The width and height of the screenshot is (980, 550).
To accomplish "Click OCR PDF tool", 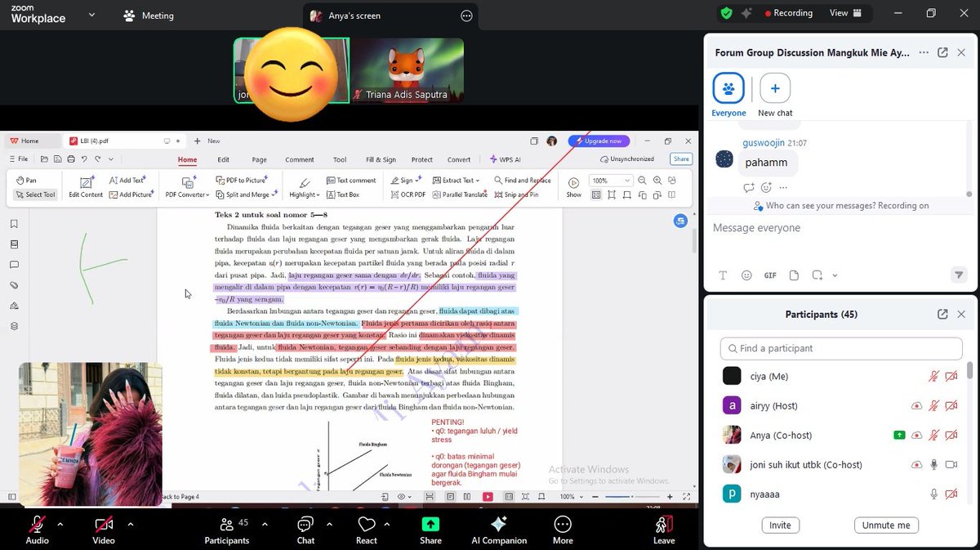I will 408,195.
